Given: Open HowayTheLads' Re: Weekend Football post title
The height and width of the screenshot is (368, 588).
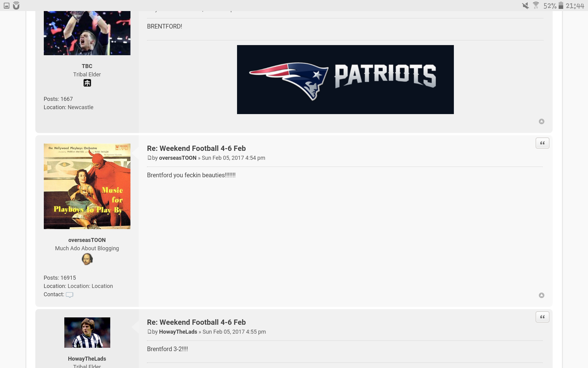Looking at the screenshot, I should point(196,322).
